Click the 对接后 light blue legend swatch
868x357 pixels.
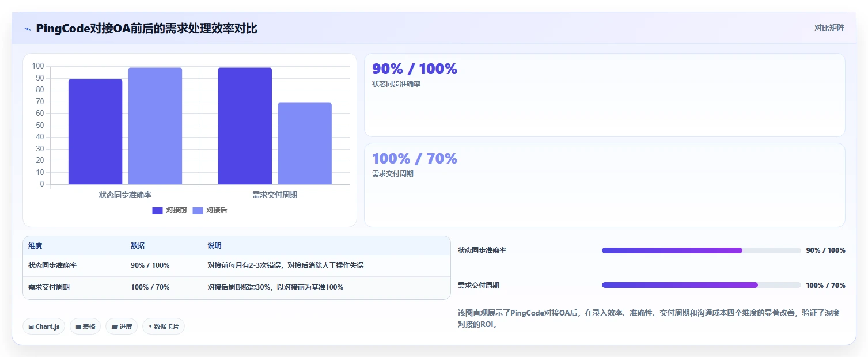[x=198, y=211]
